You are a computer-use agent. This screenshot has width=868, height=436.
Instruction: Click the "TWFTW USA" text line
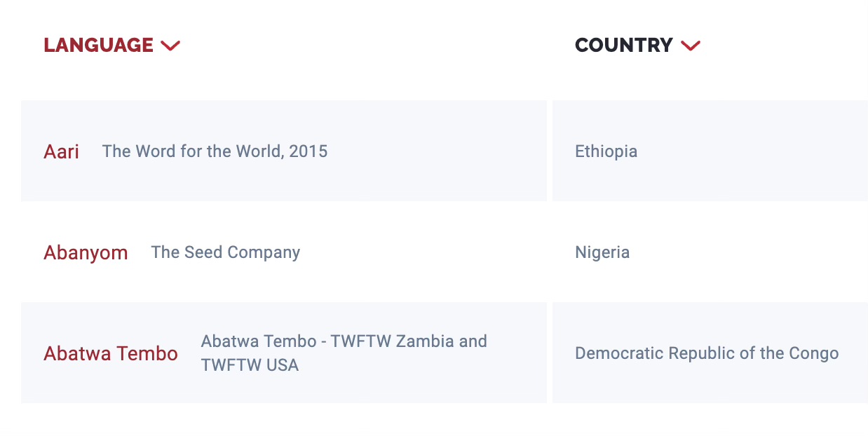(250, 365)
